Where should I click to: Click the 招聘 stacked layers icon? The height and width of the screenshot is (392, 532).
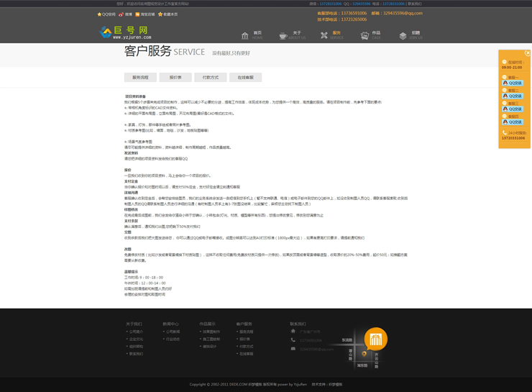pyautogui.click(x=403, y=35)
